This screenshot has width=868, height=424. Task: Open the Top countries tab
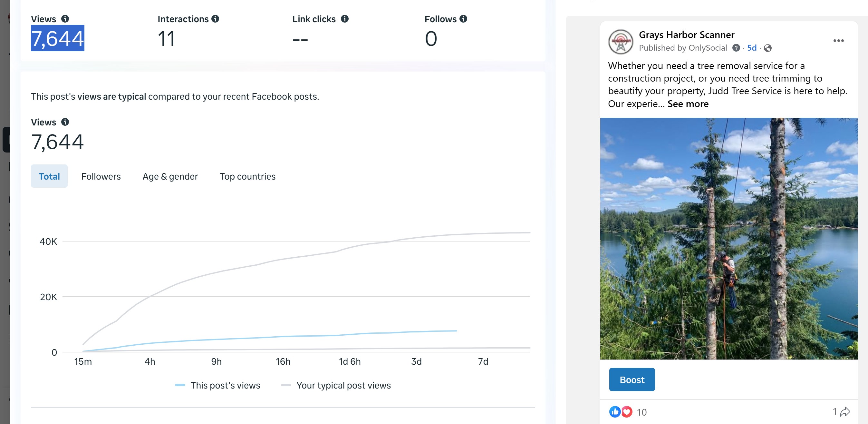[247, 176]
